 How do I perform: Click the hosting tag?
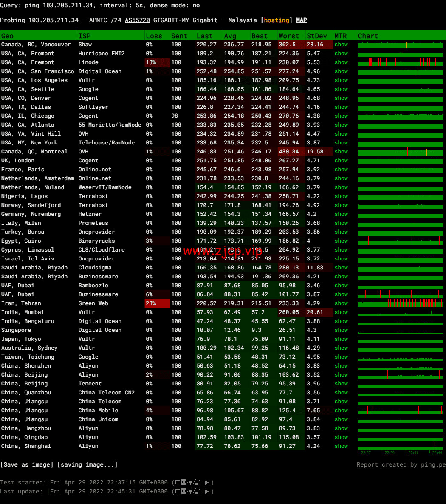[x=277, y=20]
